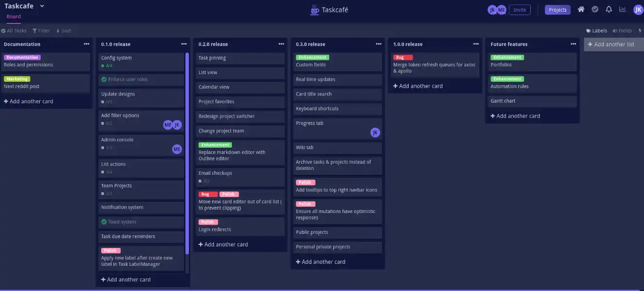
Task: Click the 0.1.0 release list scrollbar
Action: click(x=187, y=153)
